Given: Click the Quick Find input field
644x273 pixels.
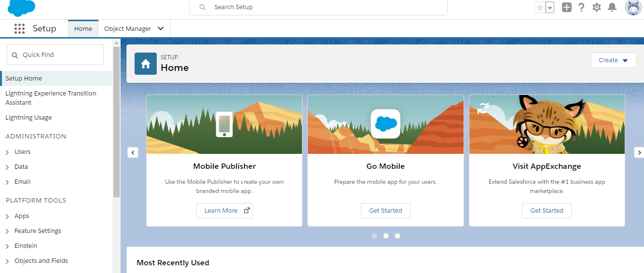Looking at the screenshot, I should pyautogui.click(x=55, y=55).
